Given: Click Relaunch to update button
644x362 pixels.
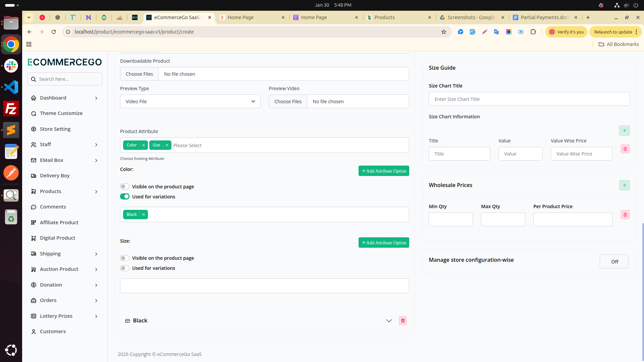Looking at the screenshot, I should (615, 32).
